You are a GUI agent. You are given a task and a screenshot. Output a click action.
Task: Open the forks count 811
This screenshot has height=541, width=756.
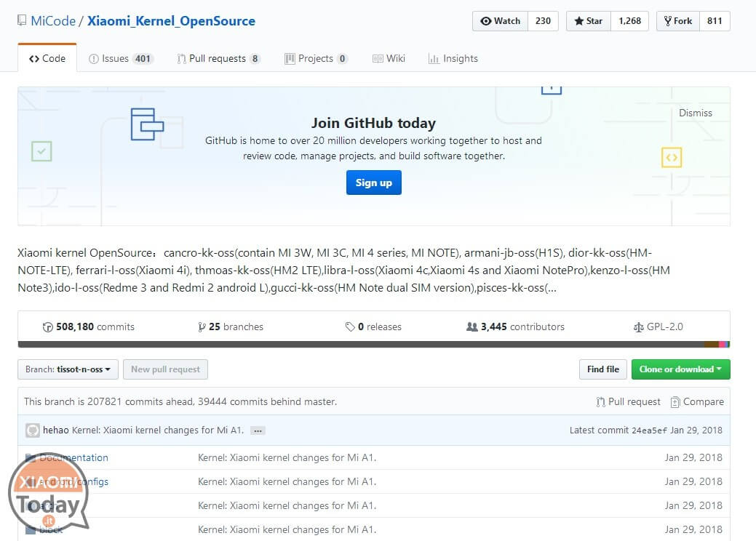pos(715,21)
